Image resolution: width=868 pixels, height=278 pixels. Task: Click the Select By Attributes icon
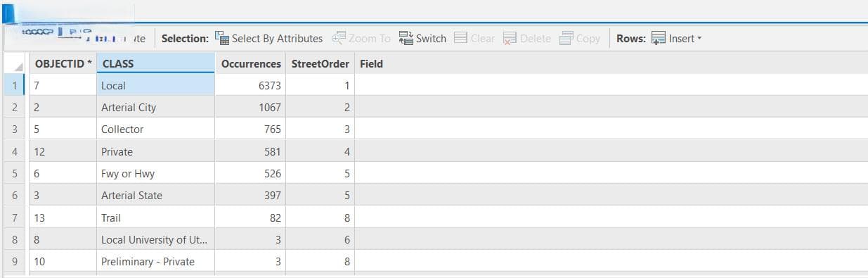point(221,39)
